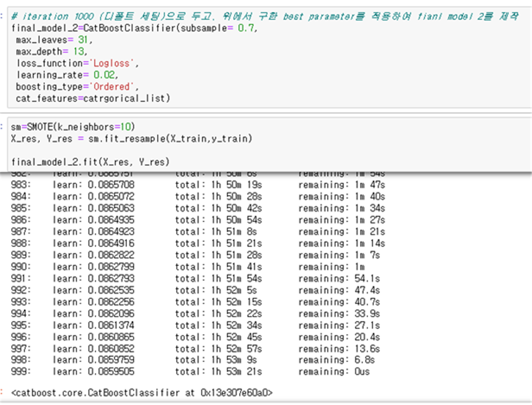Click row 999 total 1h 53m 21s
Viewport: 532px width, 405px height.
point(219,372)
